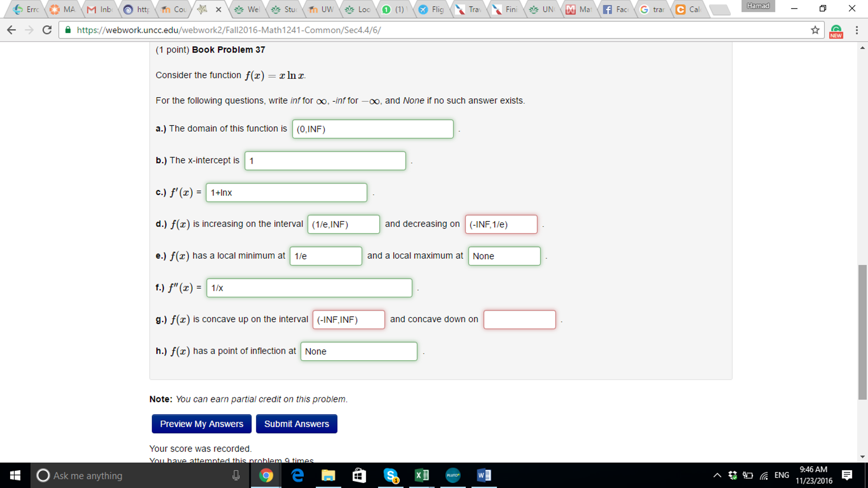The width and height of the screenshot is (868, 488).
Task: Click the Chrome browser icon in taskbar
Action: (x=266, y=475)
